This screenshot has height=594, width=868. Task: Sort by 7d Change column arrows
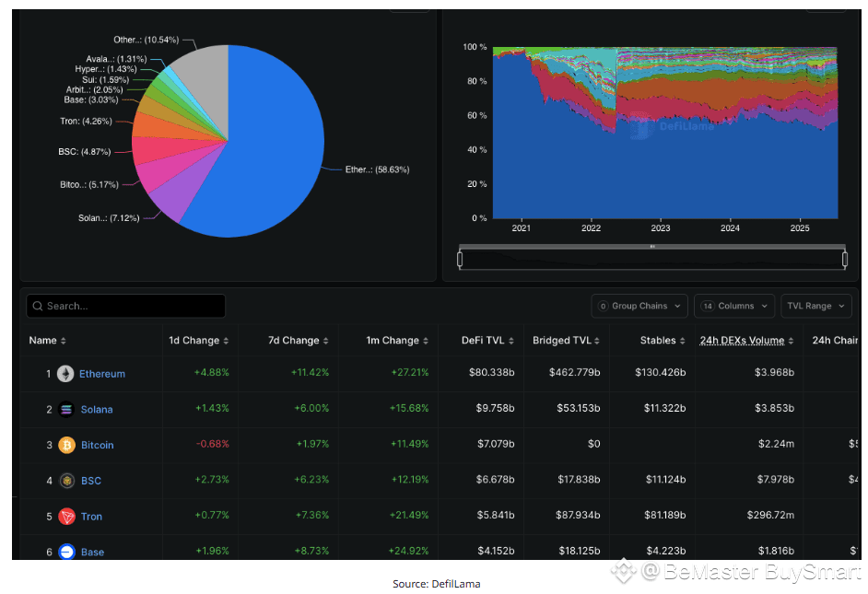click(325, 341)
